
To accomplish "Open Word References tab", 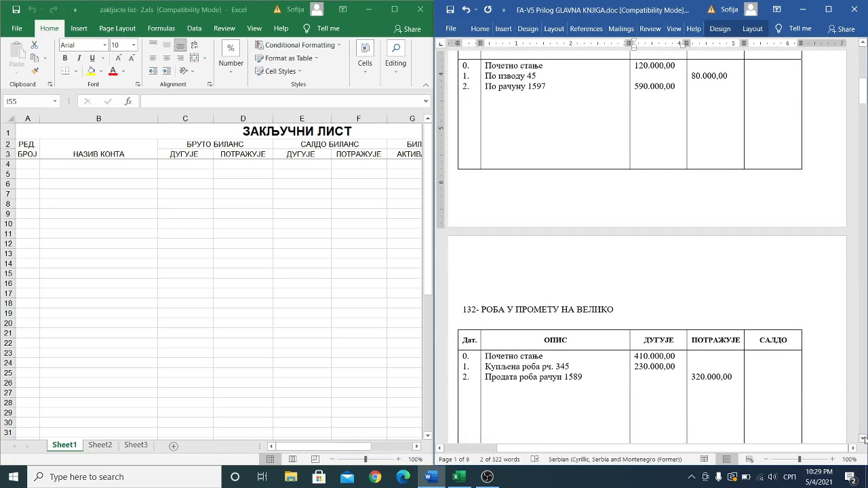I will (x=586, y=28).
